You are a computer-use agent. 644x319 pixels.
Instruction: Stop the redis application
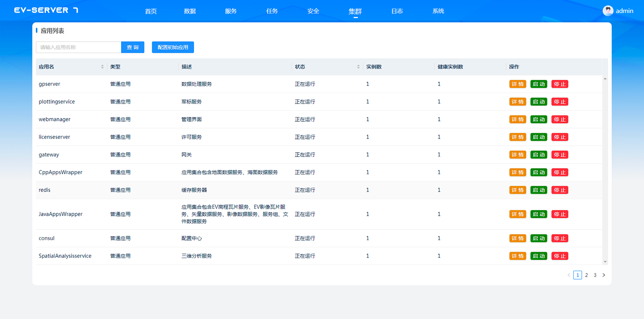(x=559, y=190)
